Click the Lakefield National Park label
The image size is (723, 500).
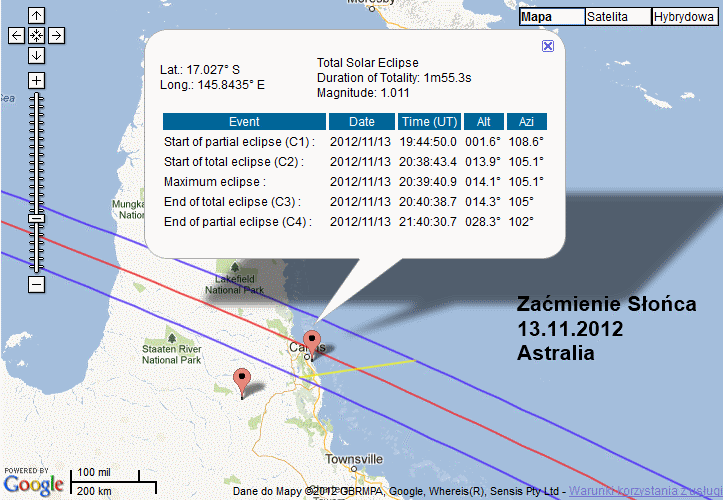[x=235, y=284]
